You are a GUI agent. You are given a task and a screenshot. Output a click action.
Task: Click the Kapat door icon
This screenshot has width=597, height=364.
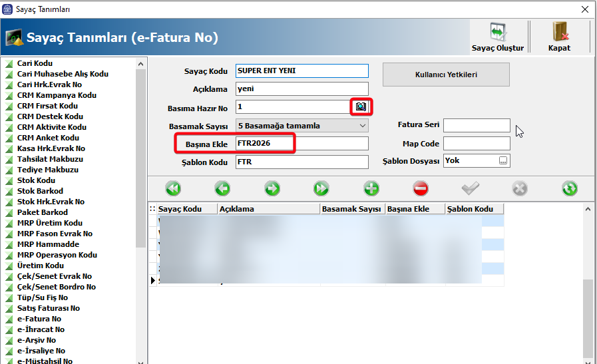tap(559, 33)
